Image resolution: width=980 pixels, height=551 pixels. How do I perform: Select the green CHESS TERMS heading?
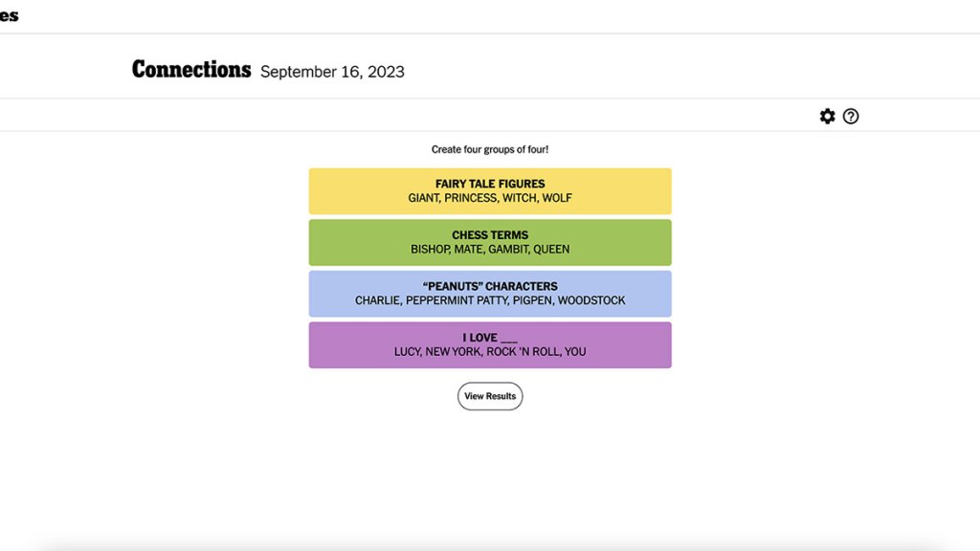point(490,235)
